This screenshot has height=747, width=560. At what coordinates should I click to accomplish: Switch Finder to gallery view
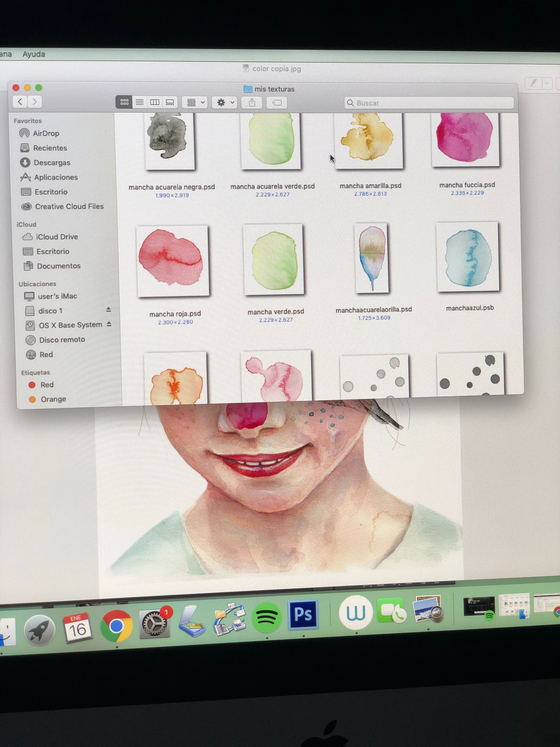(x=170, y=102)
